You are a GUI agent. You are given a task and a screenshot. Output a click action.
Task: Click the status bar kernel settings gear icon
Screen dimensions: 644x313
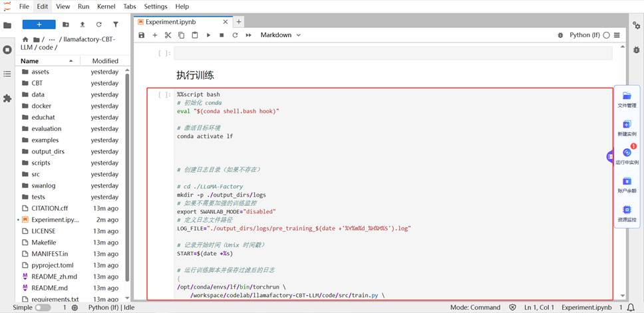click(75, 307)
